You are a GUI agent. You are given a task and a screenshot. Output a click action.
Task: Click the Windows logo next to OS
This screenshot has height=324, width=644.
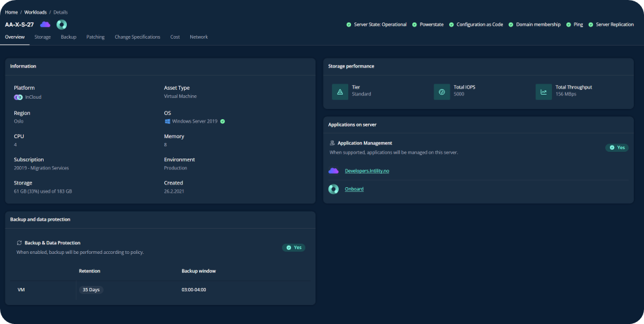coord(167,121)
